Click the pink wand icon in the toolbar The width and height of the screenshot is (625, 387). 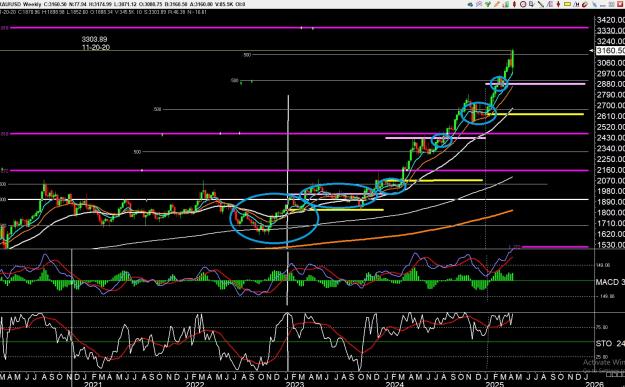479,4
